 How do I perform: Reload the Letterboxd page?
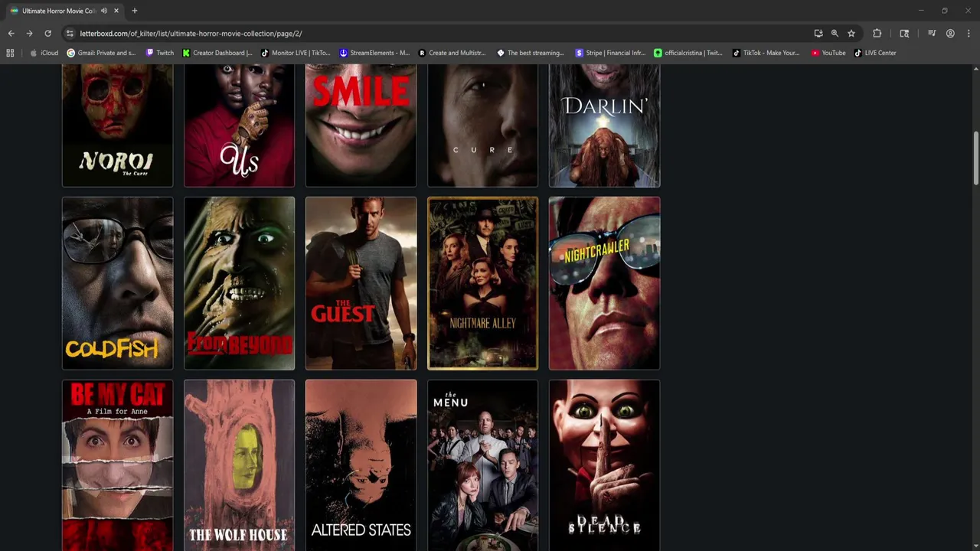coord(47,34)
